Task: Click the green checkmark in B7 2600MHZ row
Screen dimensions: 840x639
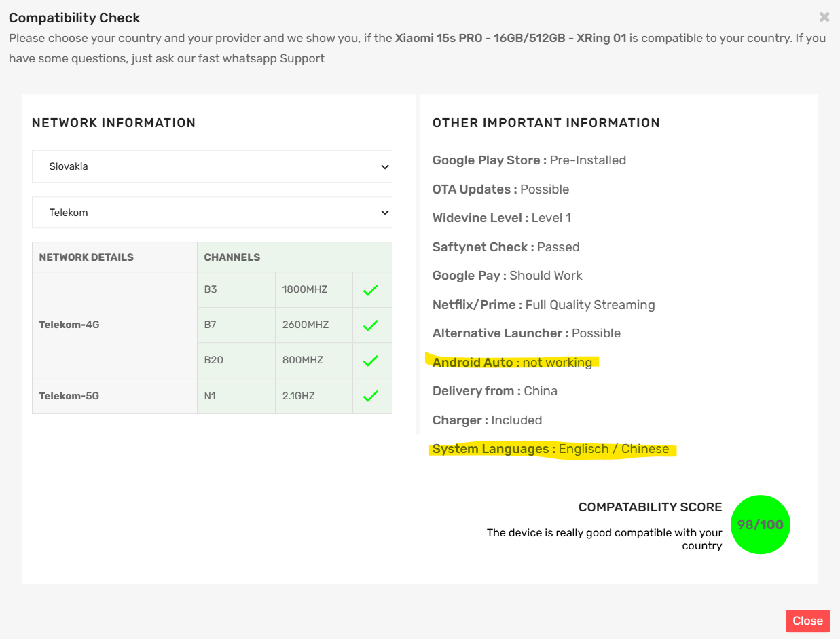Action: [370, 325]
